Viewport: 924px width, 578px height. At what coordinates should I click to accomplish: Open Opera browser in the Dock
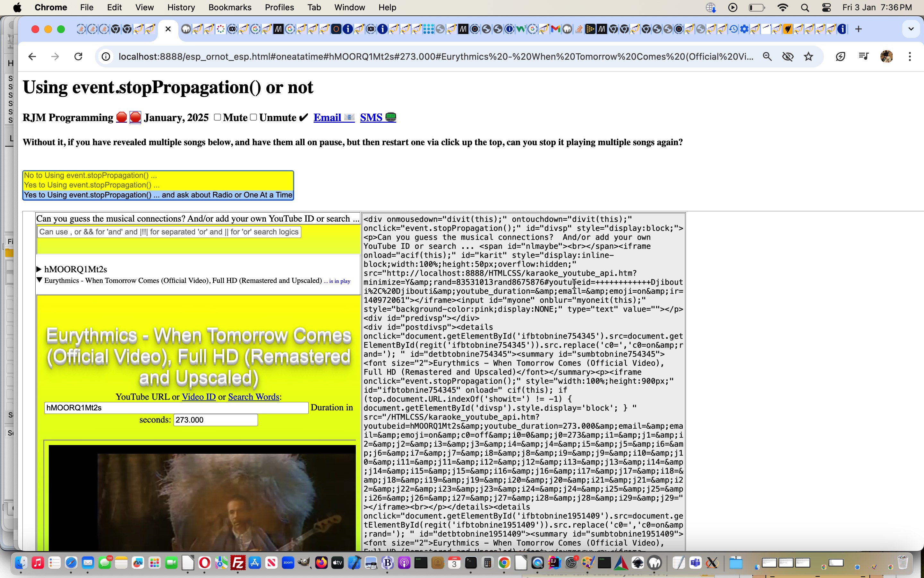click(x=205, y=563)
